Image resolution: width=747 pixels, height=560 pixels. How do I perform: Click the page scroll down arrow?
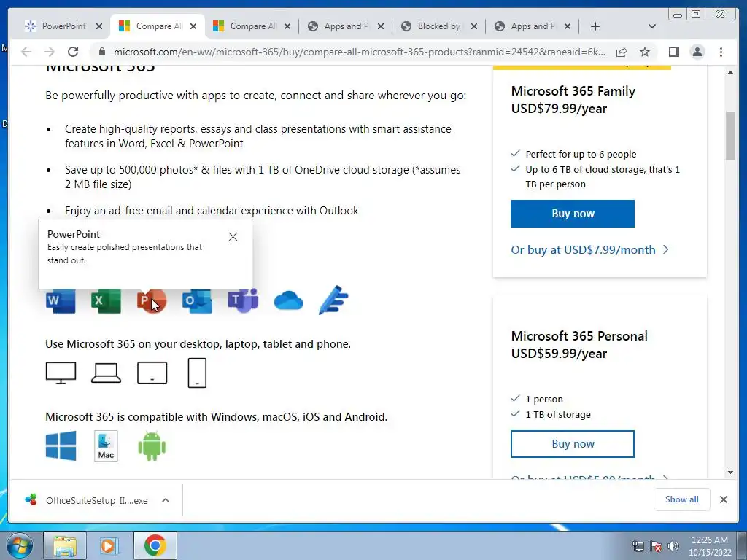point(730,472)
